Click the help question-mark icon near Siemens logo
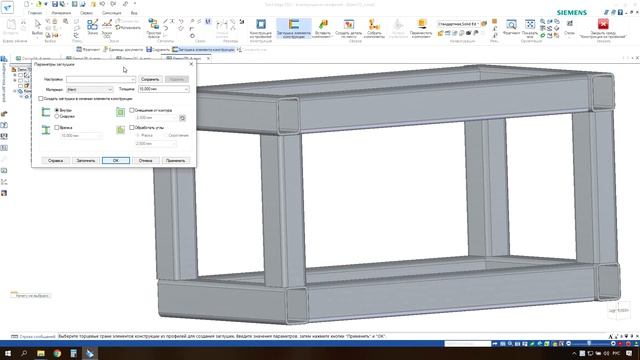Image resolution: width=640 pixels, height=360 pixels. [620, 13]
